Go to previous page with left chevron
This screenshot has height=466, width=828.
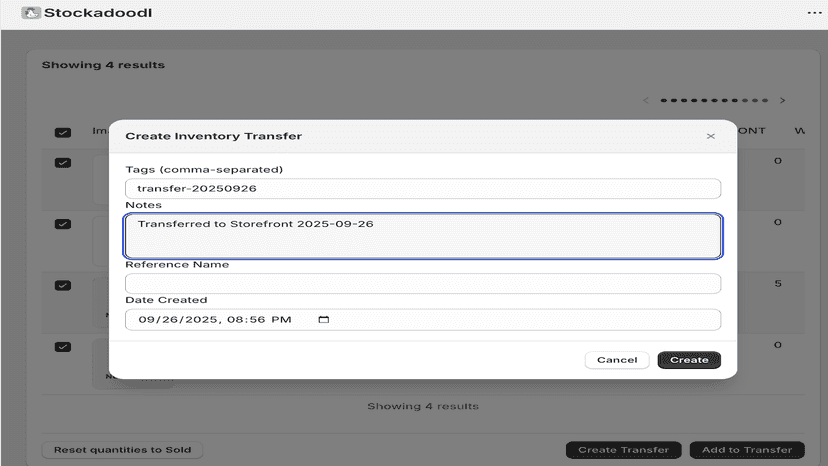tap(645, 100)
